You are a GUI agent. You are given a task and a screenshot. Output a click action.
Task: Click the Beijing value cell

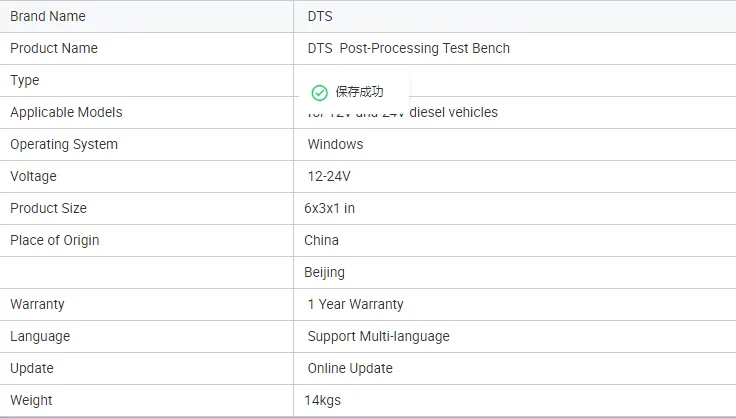325,272
